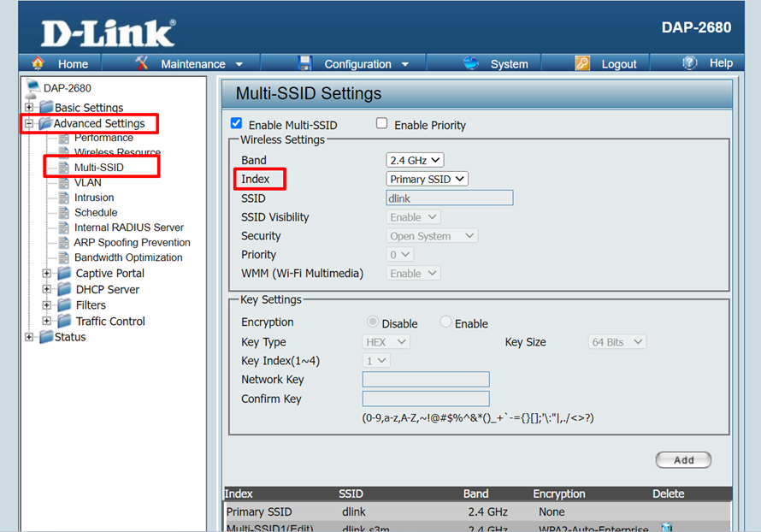Delete the Multi-SSID1 row with trash icon
This screenshot has height=532, width=761.
coord(667,527)
